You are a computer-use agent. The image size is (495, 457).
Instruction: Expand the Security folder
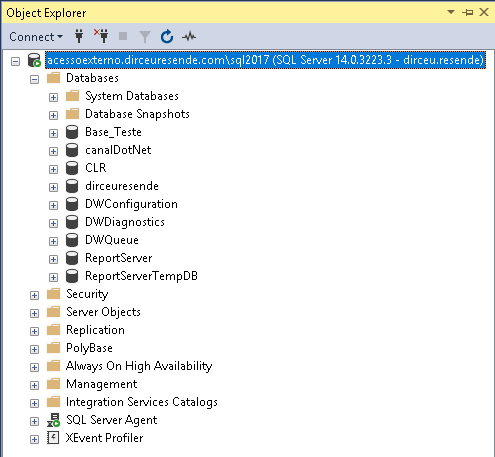(34, 295)
